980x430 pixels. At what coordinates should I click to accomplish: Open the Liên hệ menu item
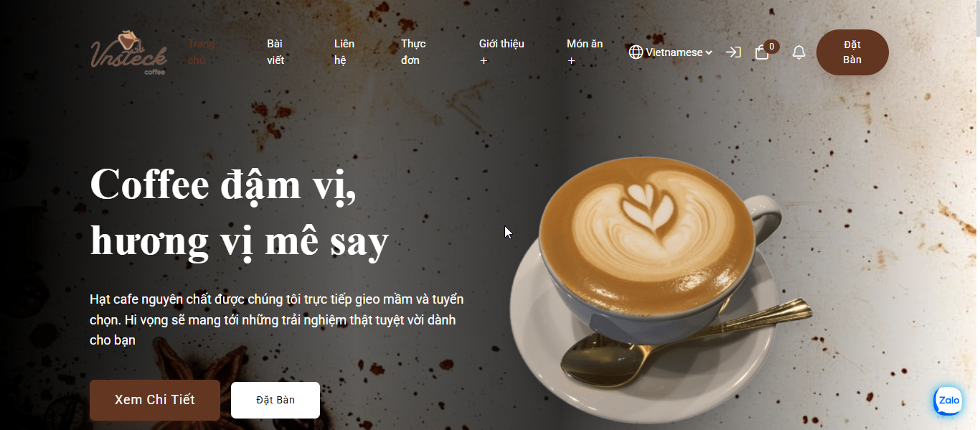click(344, 52)
